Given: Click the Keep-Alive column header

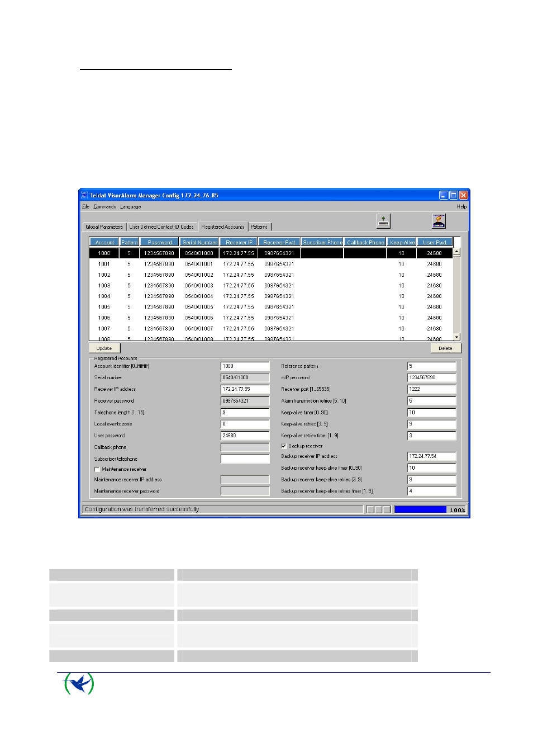Looking at the screenshot, I should coord(402,242).
